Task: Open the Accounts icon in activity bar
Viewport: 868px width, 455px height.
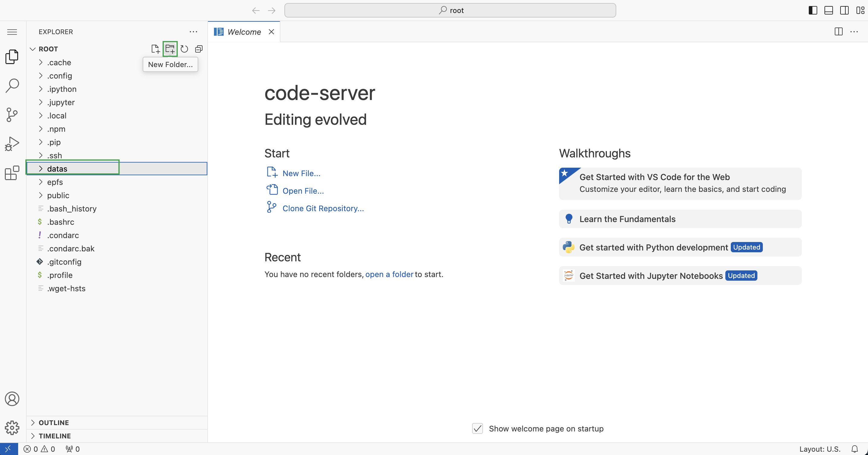Action: click(x=12, y=399)
